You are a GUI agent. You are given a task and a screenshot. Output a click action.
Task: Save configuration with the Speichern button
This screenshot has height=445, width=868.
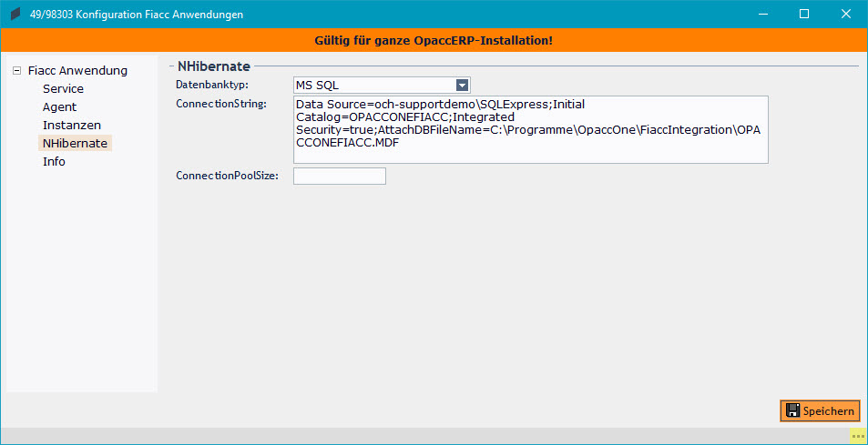tap(820, 410)
